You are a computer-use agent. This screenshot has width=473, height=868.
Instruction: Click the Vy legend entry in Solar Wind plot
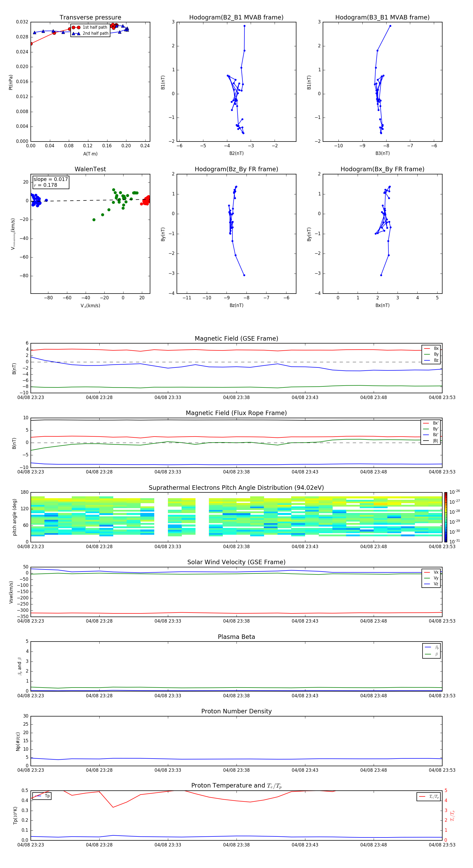tap(431, 578)
